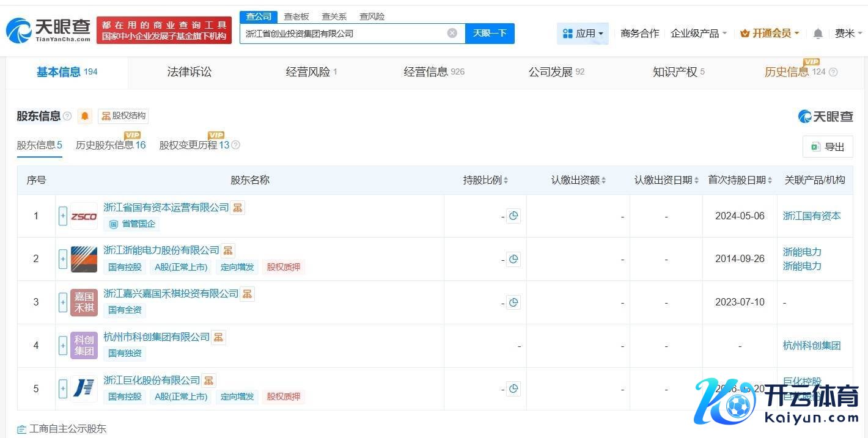Click equity structure icon next to 杭州市科创集团有限公司

(x=218, y=337)
